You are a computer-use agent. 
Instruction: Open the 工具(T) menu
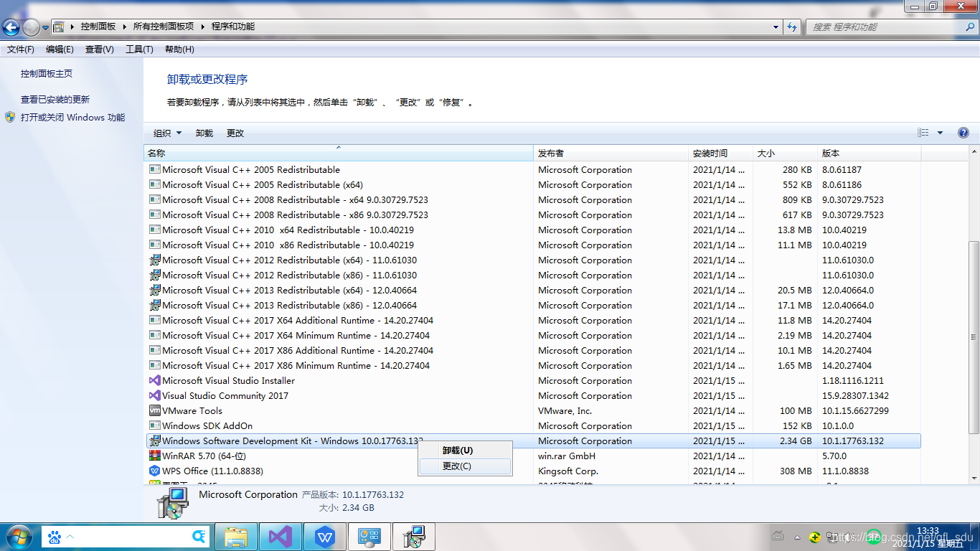coord(139,50)
